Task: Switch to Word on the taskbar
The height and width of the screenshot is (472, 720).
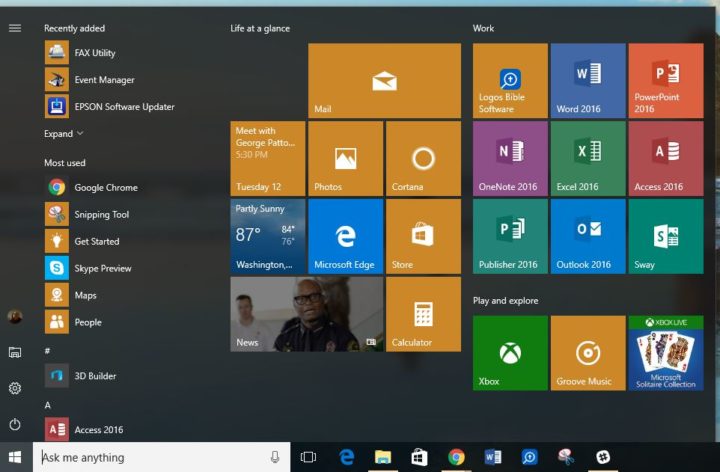Action: (x=493, y=457)
